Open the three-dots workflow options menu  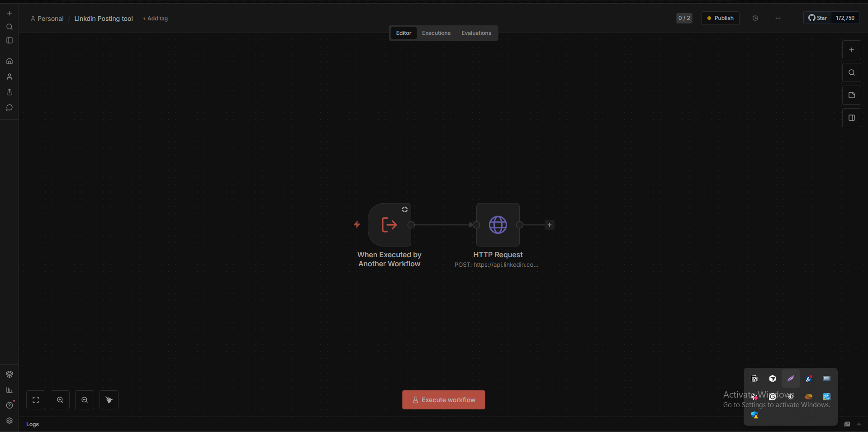778,18
